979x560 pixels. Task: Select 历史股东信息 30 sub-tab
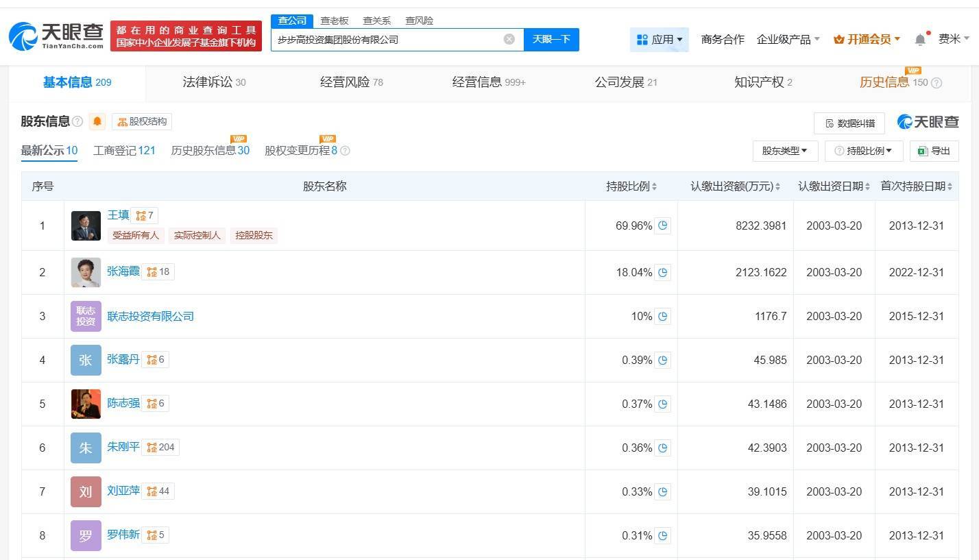tap(210, 151)
